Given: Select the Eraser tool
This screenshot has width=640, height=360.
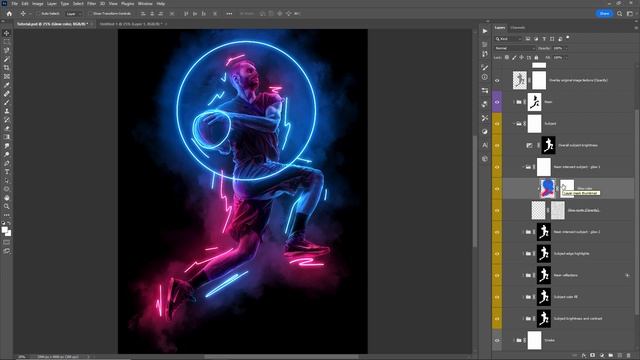Looking at the screenshot, I should coord(7,129).
